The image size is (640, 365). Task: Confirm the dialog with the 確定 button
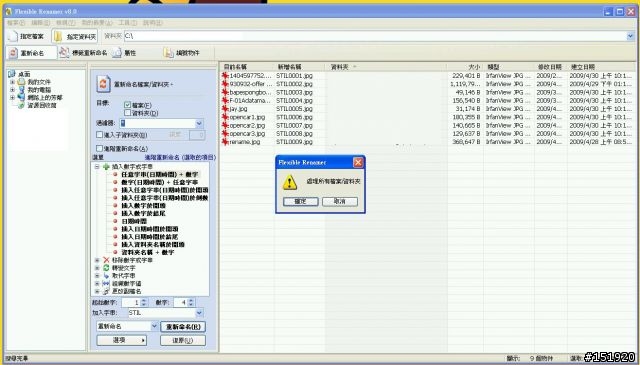pyautogui.click(x=300, y=201)
